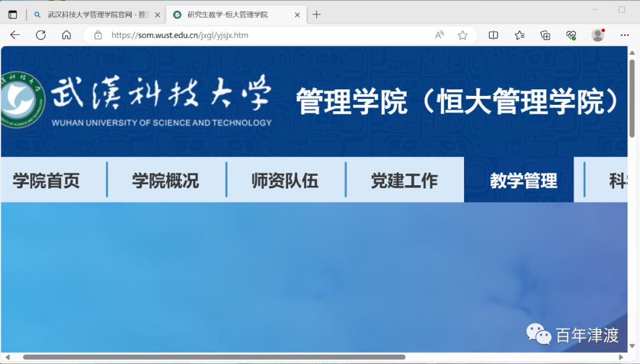The width and height of the screenshot is (640, 364).
Task: Open the Favorites list icon
Action: click(519, 35)
